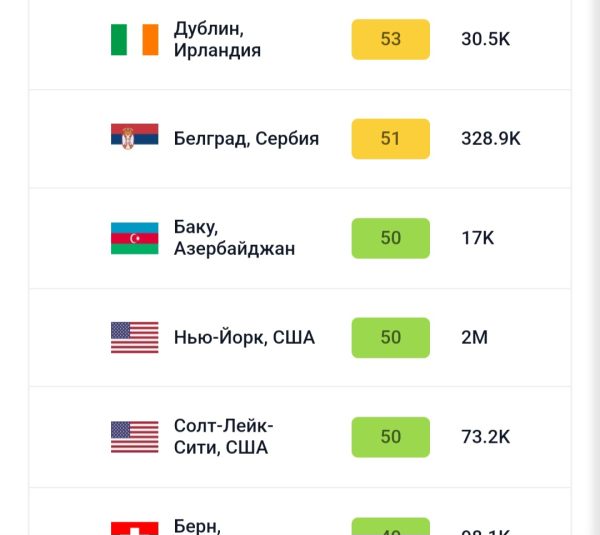Click the 73.2K followers value
Screen dimensions: 600x535
(485, 437)
